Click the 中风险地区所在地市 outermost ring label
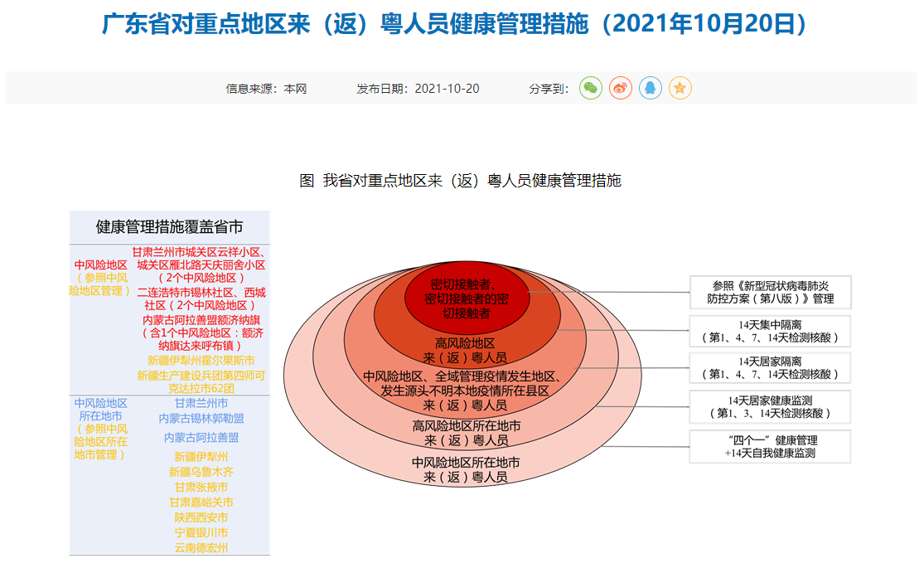 (466, 469)
